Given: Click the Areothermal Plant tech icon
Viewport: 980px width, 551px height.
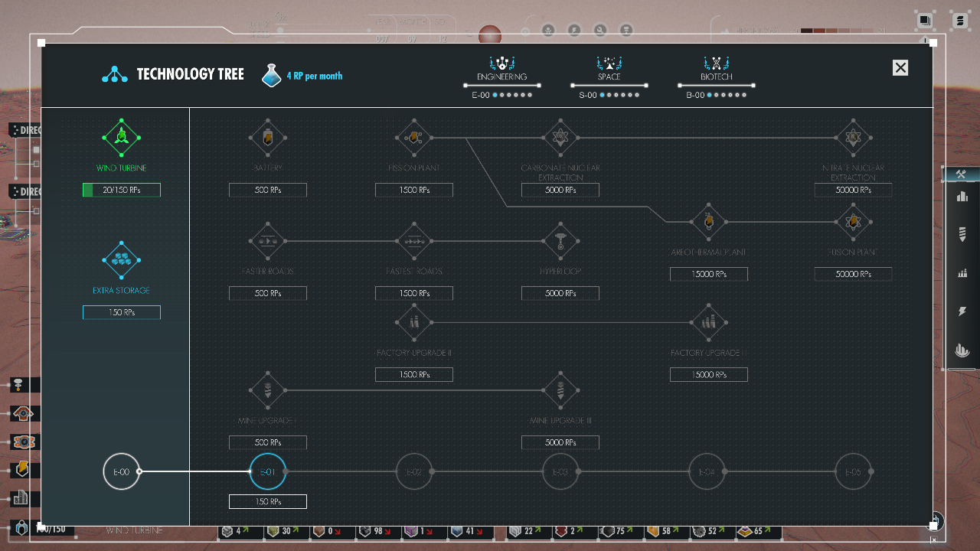Looking at the screenshot, I should (x=708, y=222).
